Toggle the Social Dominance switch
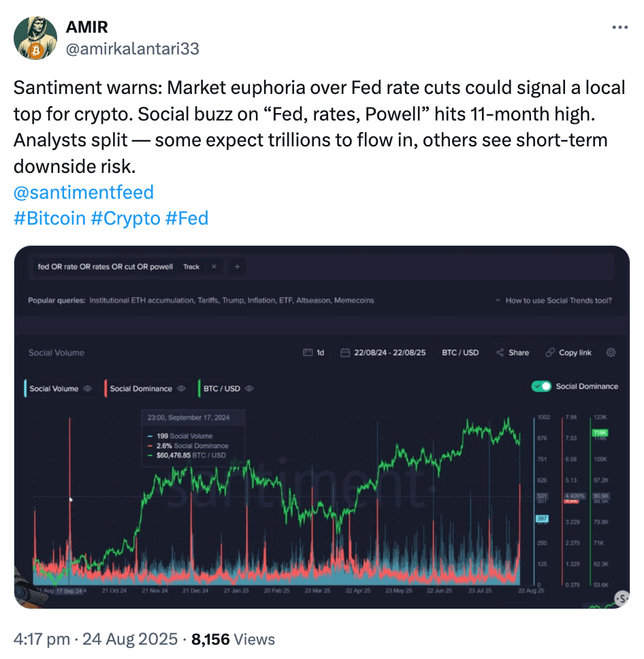Image resolution: width=644 pixels, height=659 pixels. click(541, 387)
